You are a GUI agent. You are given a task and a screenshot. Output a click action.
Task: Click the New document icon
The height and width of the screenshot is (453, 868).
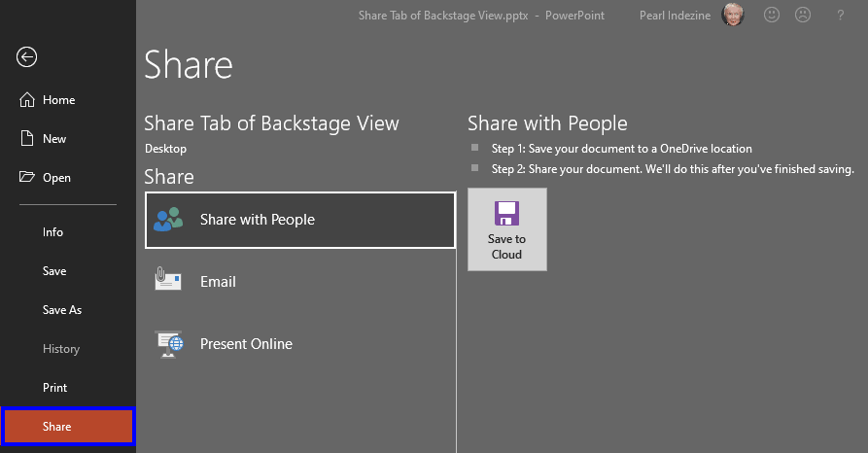click(26, 138)
